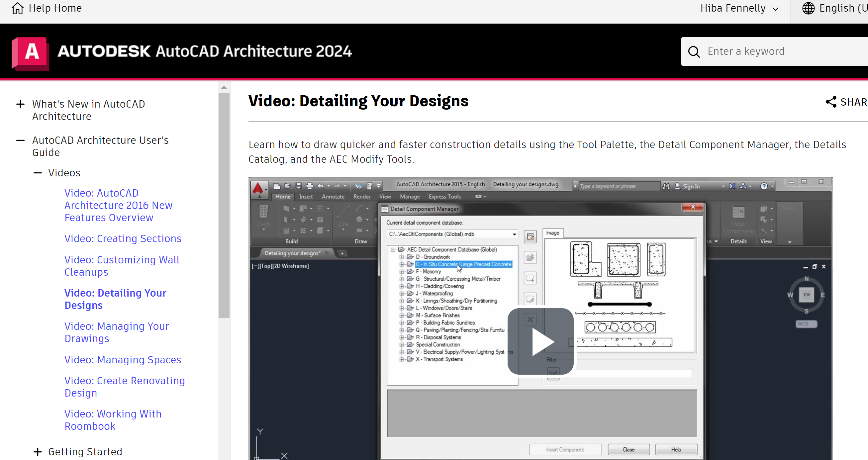The height and width of the screenshot is (460, 868).
Task: Click the database edit icon beside AecDtlComponents path
Action: [x=530, y=236]
